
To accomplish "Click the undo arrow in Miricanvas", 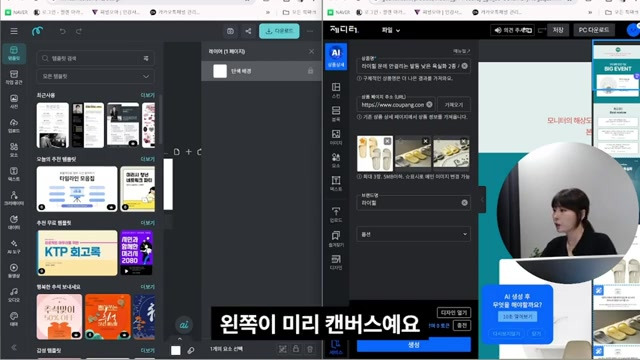I will pyautogui.click(x=62, y=31).
